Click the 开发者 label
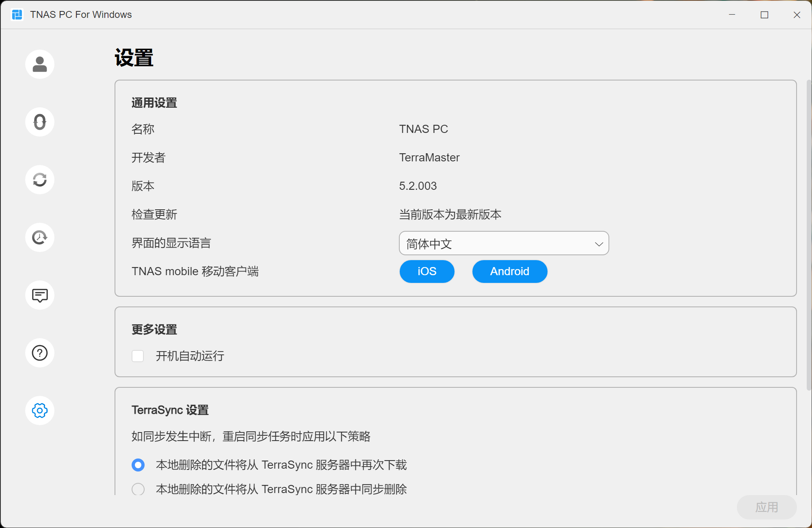Image resolution: width=812 pixels, height=528 pixels. point(149,157)
